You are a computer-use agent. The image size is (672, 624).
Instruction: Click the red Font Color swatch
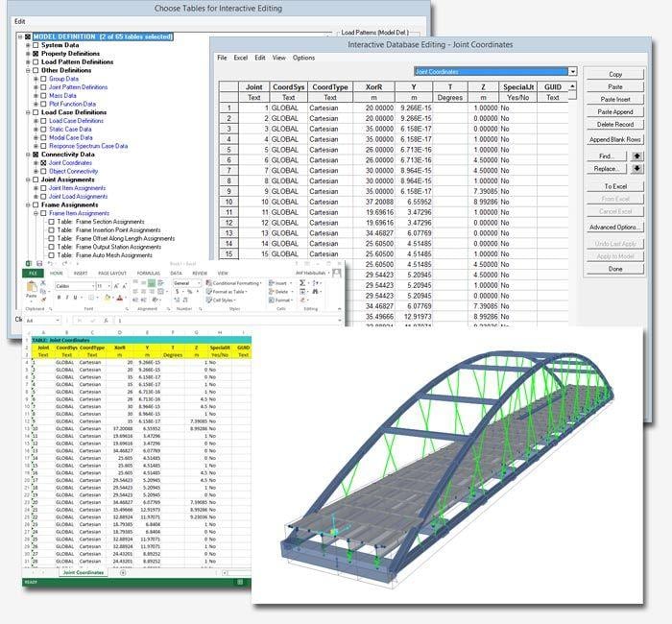click(x=120, y=298)
